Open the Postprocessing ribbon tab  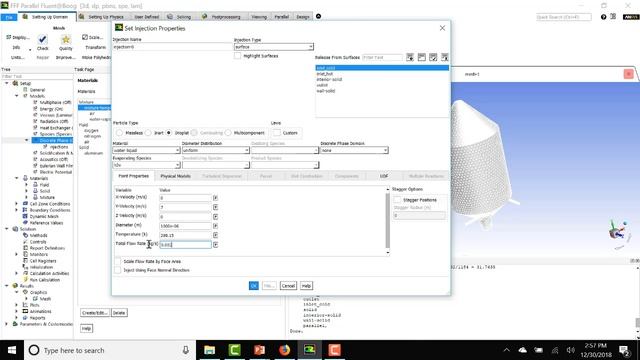[x=221, y=17]
